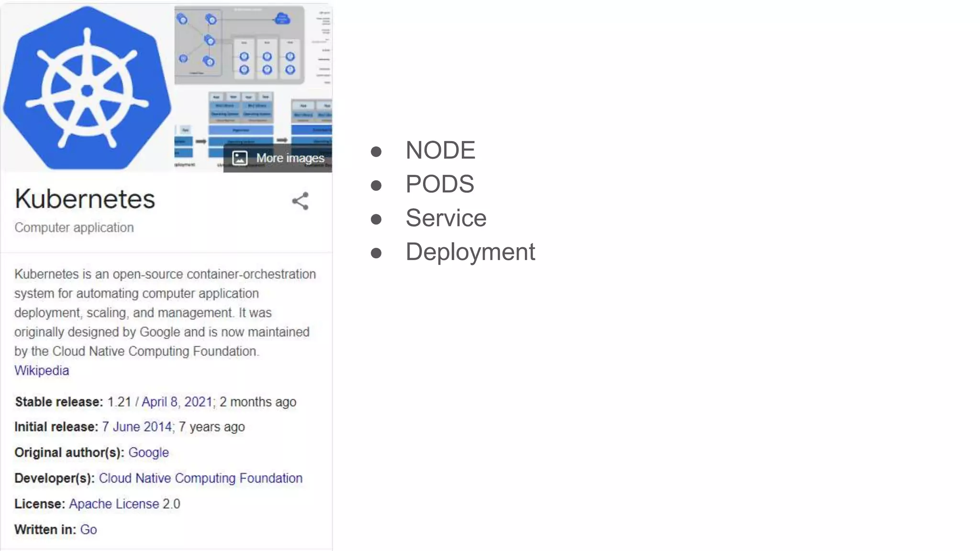Click the Kubernetes helm logo image
This screenshot has height=551, width=980.
pyautogui.click(x=87, y=88)
